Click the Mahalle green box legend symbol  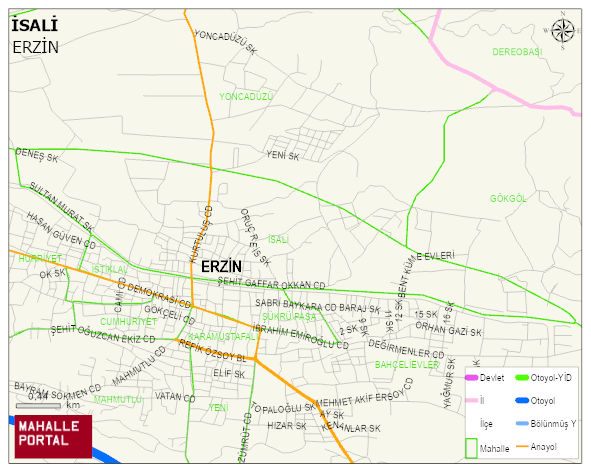471,448
